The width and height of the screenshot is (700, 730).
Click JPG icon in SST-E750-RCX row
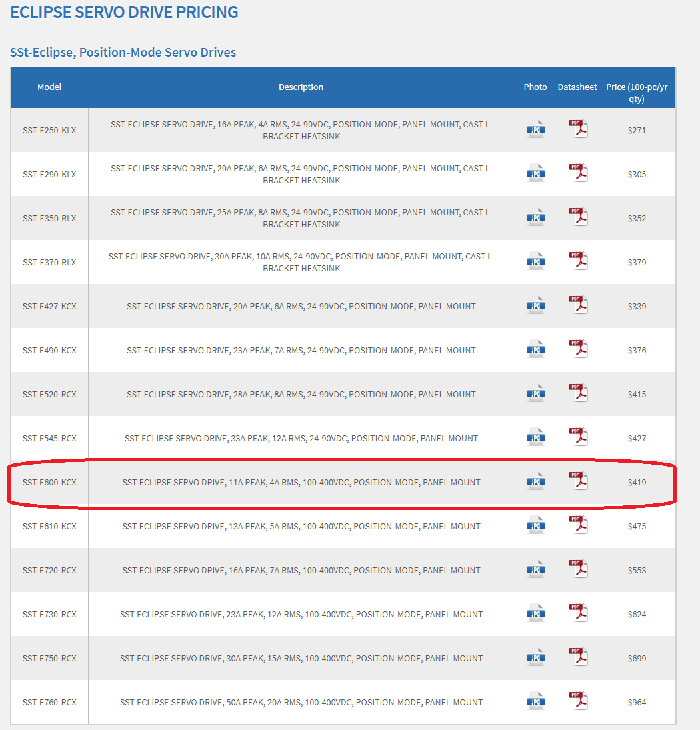pos(536,657)
